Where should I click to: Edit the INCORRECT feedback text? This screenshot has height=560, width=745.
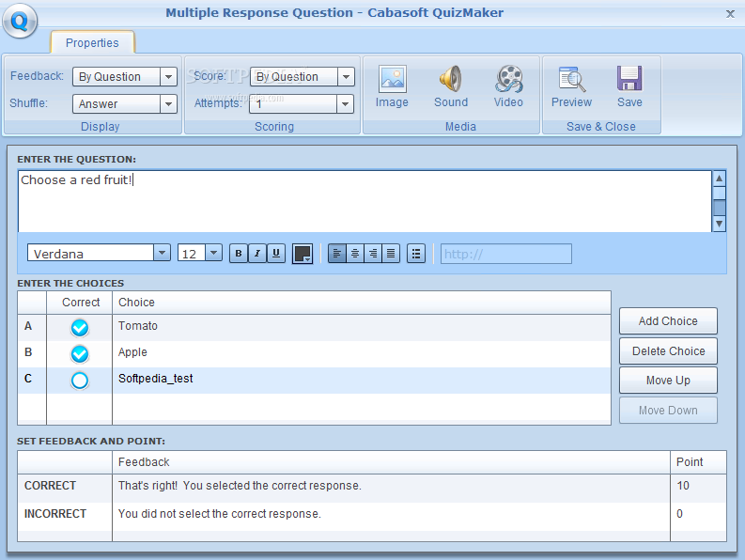pos(220,514)
